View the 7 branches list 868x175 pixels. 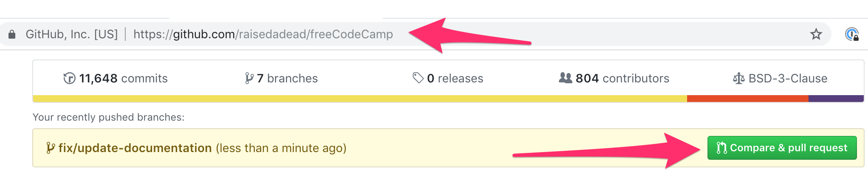click(287, 79)
